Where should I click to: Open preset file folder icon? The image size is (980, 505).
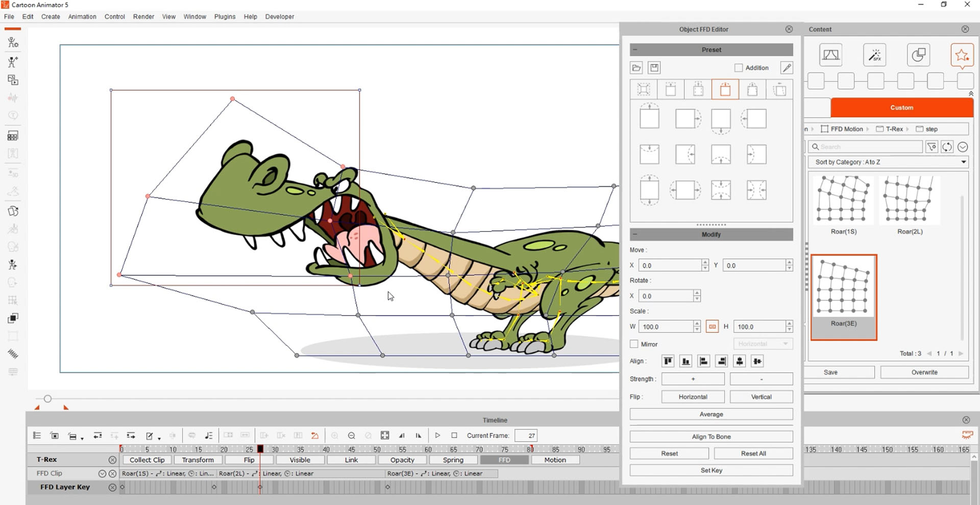click(636, 68)
